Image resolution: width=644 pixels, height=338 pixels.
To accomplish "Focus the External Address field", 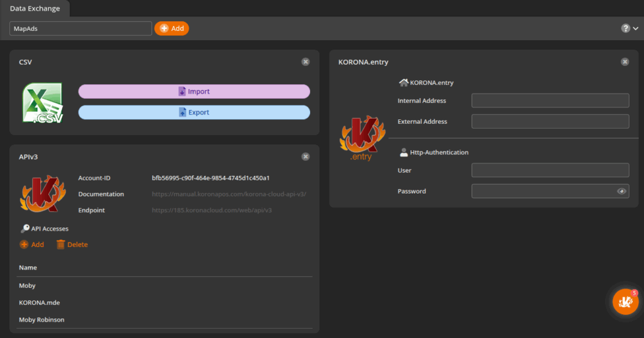I will tap(550, 121).
